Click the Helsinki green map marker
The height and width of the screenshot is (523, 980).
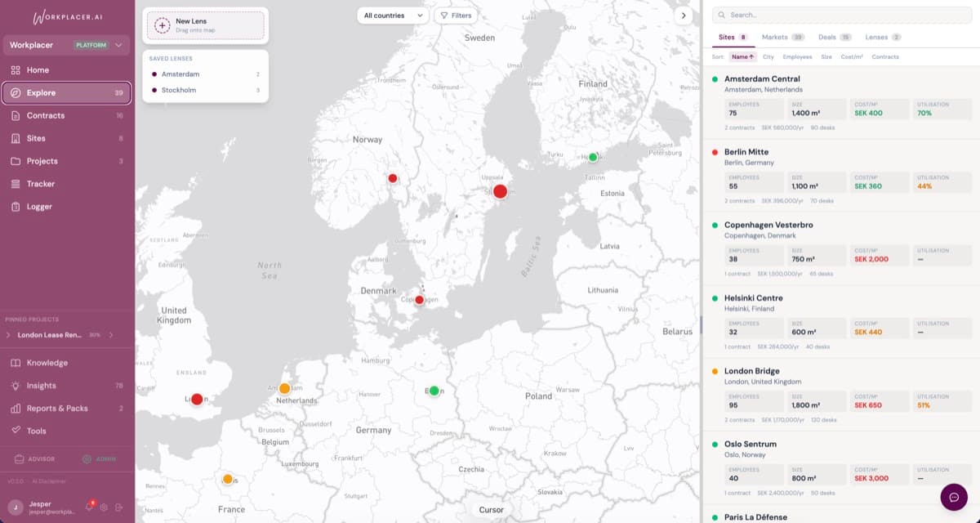tap(594, 157)
